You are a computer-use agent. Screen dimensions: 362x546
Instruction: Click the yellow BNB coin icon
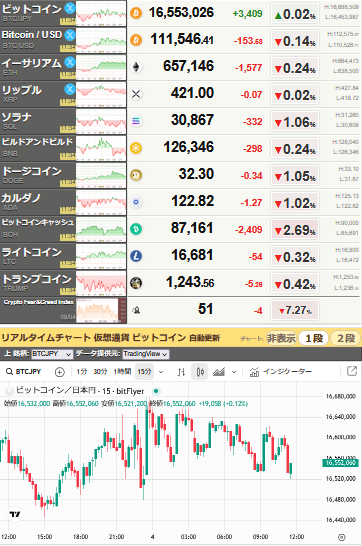(x=136, y=148)
